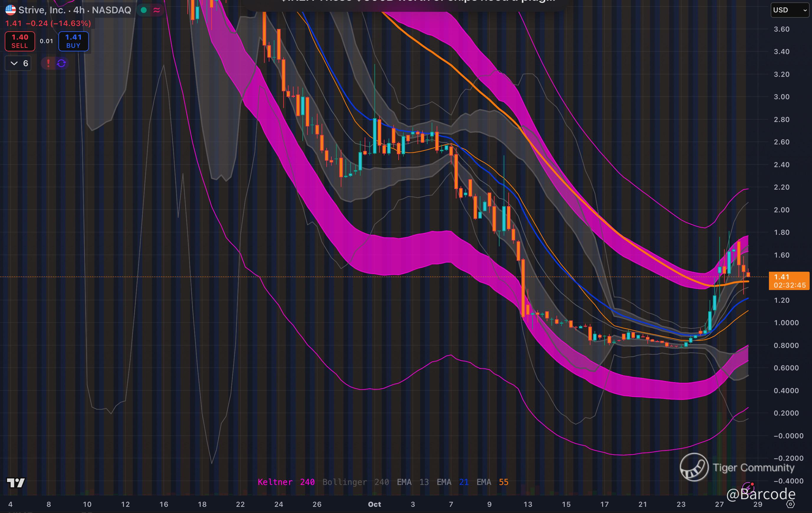Open chart settings hexagon gear icon
Viewport: 812px width, 513px height.
(790, 504)
